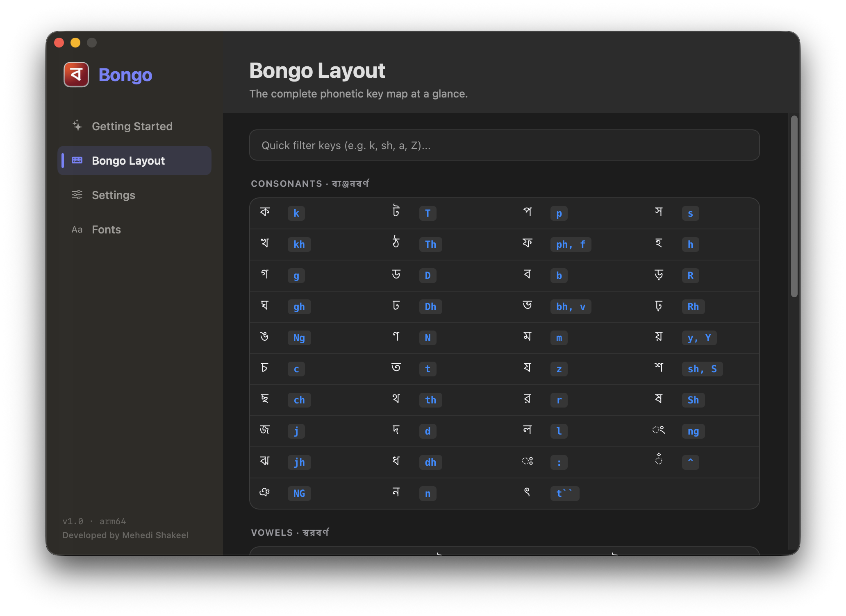Image resolution: width=846 pixels, height=616 pixels.
Task: Click the ':' visarga key badge
Action: click(x=559, y=462)
